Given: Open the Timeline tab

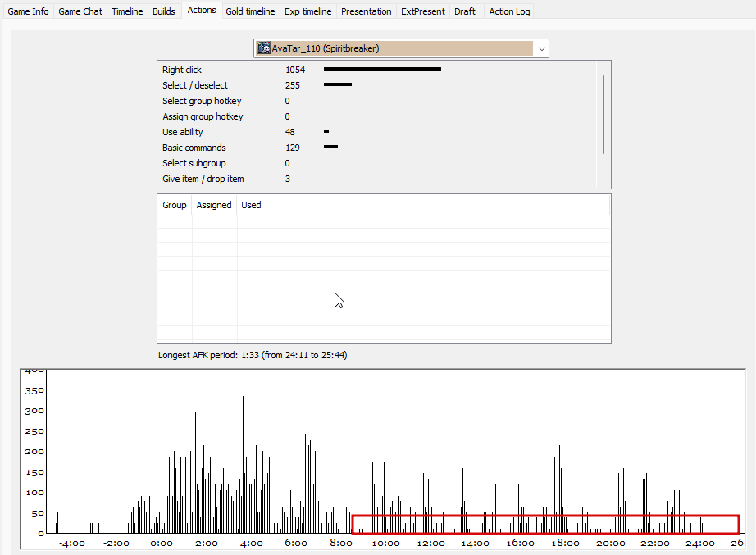Looking at the screenshot, I should coord(127,11).
